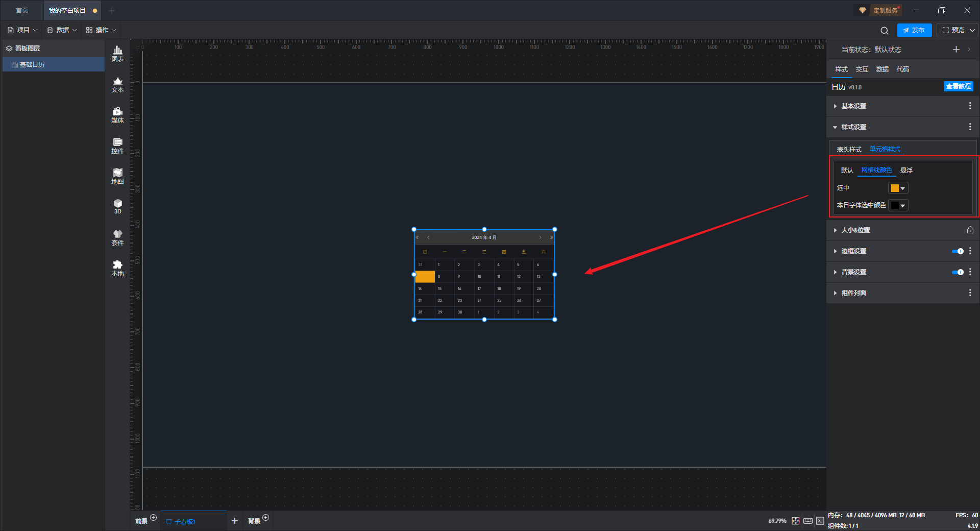Image resolution: width=980 pixels, height=531 pixels.
Task: Open the console terminal icon
Action: click(820, 521)
